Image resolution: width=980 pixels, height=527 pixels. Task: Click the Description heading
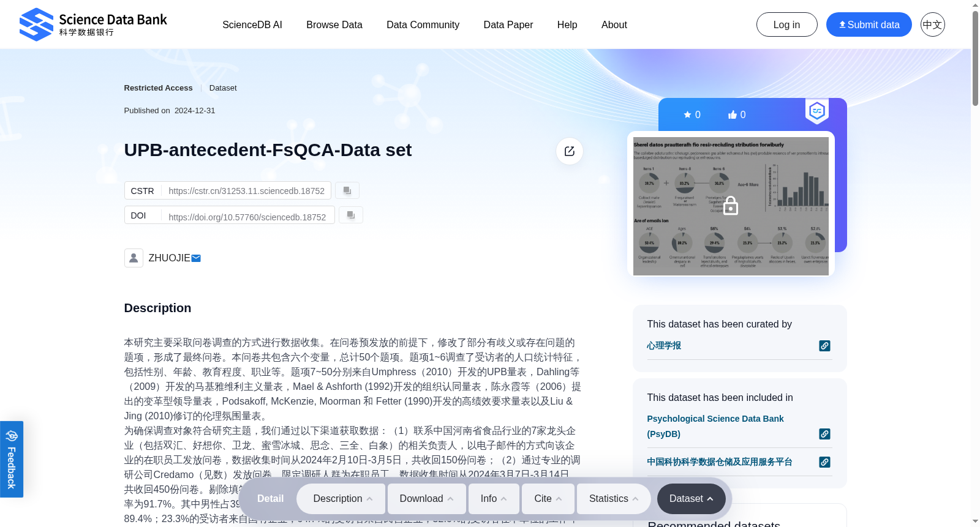(157, 308)
